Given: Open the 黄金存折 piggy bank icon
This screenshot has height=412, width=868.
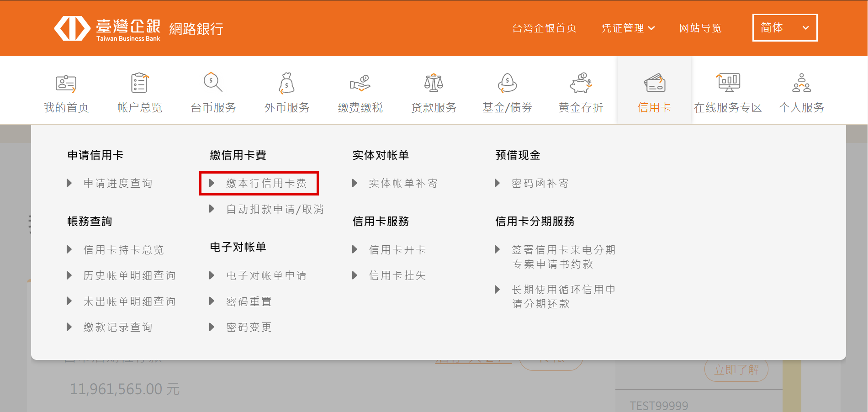Looking at the screenshot, I should coord(581,83).
